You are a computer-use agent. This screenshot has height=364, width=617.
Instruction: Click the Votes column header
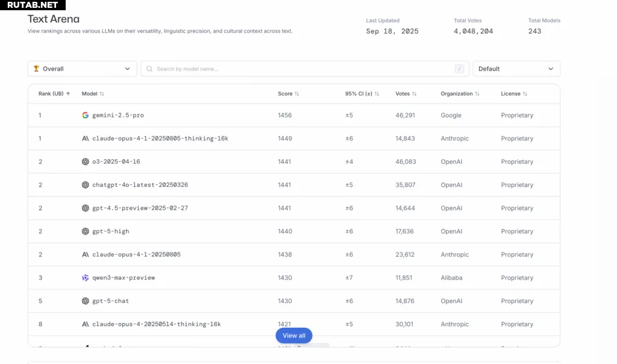pyautogui.click(x=406, y=93)
